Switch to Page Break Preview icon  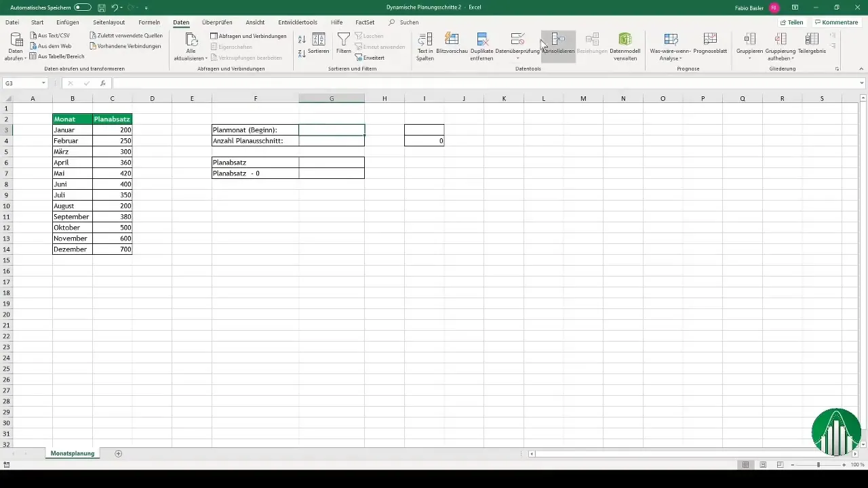coord(780,465)
